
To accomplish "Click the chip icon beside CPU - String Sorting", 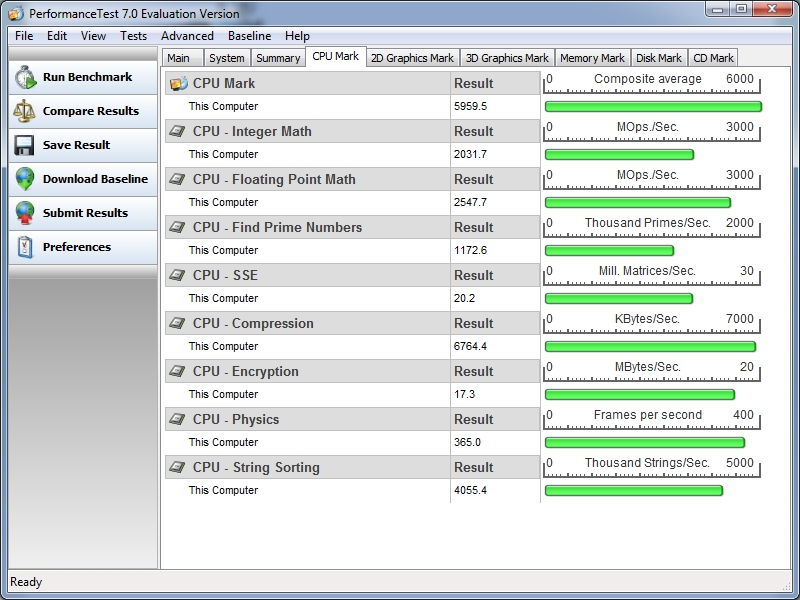I will click(x=177, y=467).
